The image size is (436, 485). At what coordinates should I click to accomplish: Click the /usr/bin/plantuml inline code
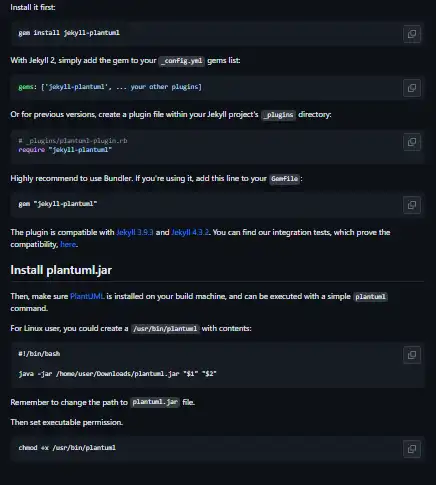(165, 329)
